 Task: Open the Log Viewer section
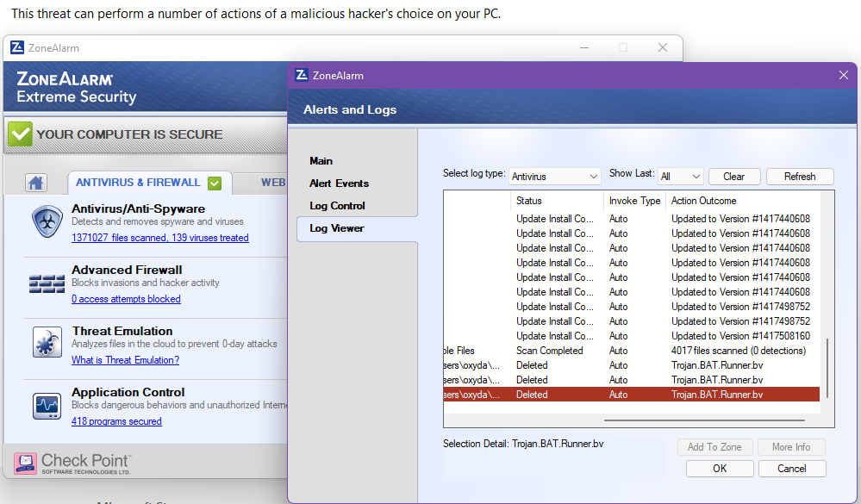(337, 228)
